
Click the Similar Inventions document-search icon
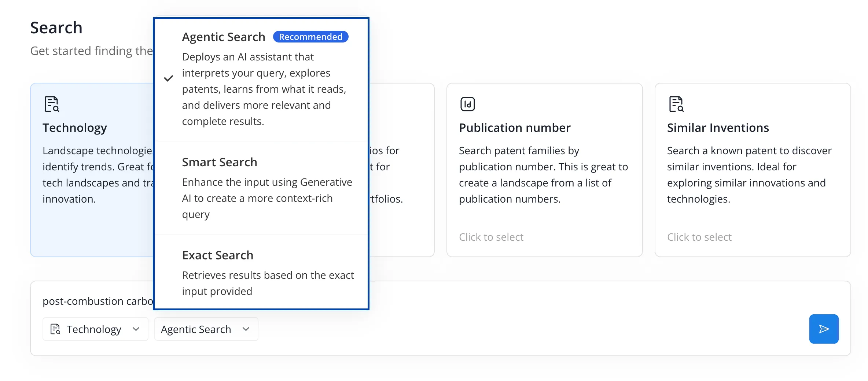tap(676, 104)
